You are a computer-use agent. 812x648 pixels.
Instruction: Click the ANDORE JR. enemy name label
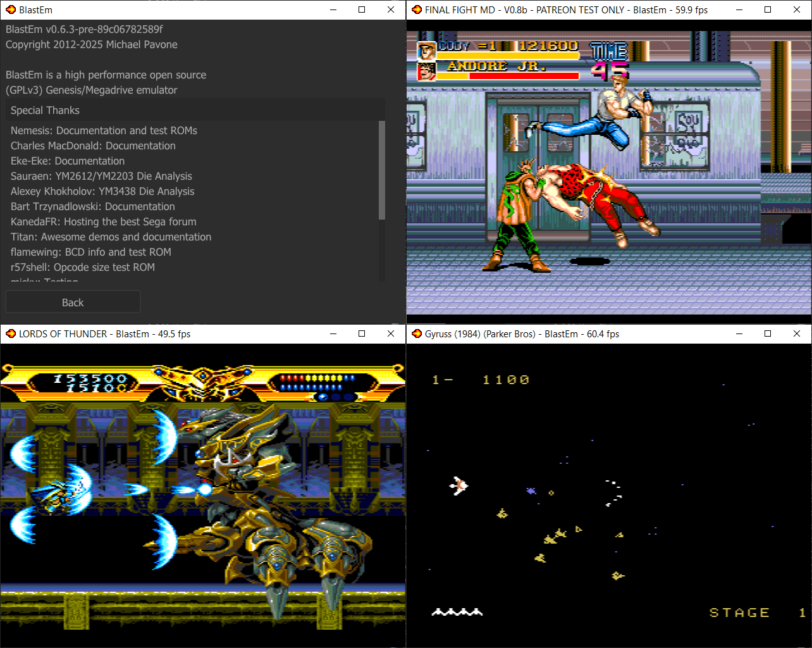point(496,66)
